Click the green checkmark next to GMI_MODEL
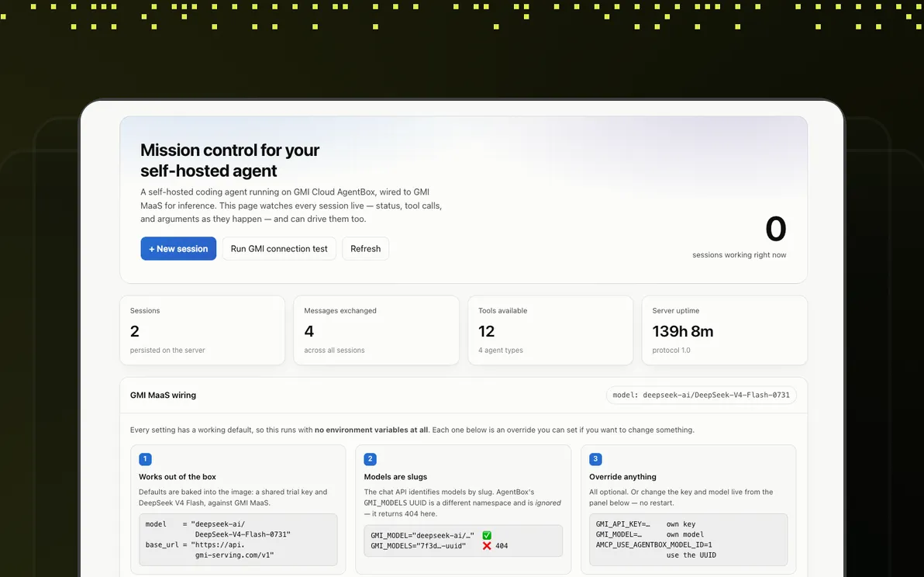 (487, 535)
